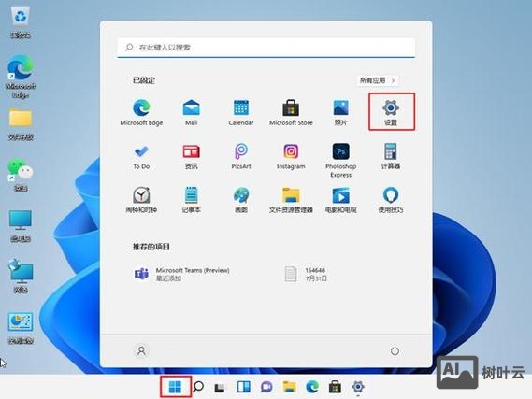
Task: Launch 记事本 Notepad
Action: [192, 200]
